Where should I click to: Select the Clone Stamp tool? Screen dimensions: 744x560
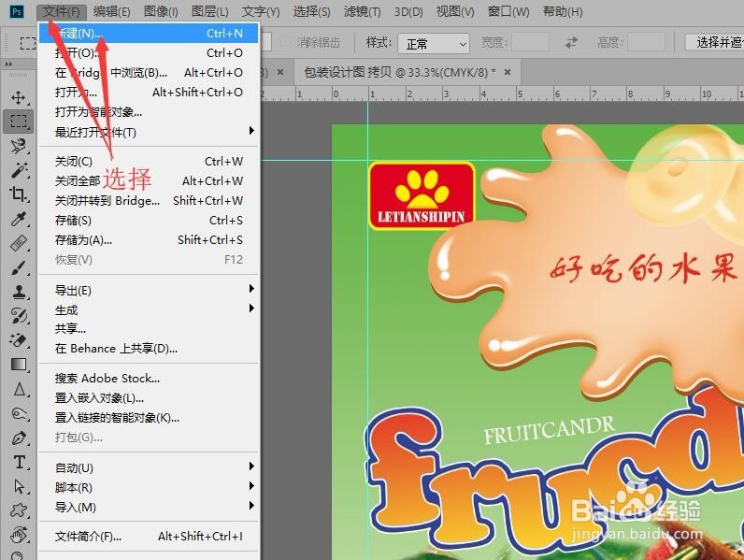(19, 292)
